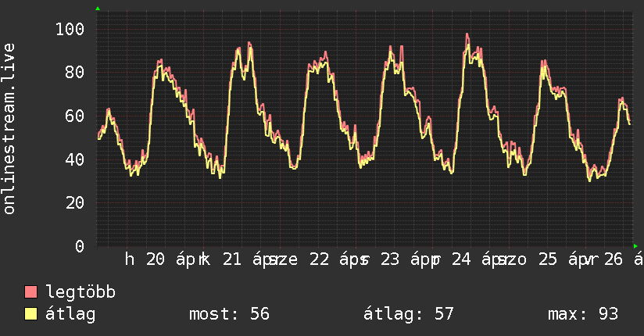Screen dimensions: 644x336
Task: Click the 100 y-axis label
Action: coord(70,29)
